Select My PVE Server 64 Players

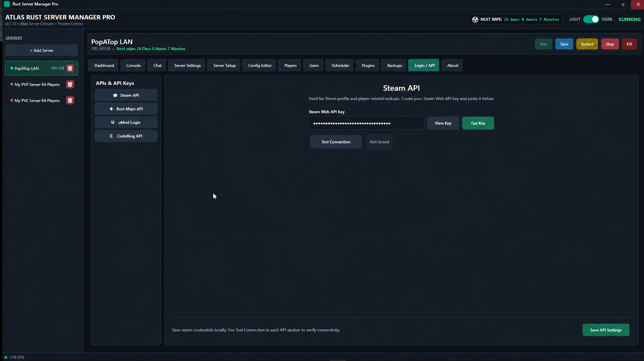tap(37, 101)
